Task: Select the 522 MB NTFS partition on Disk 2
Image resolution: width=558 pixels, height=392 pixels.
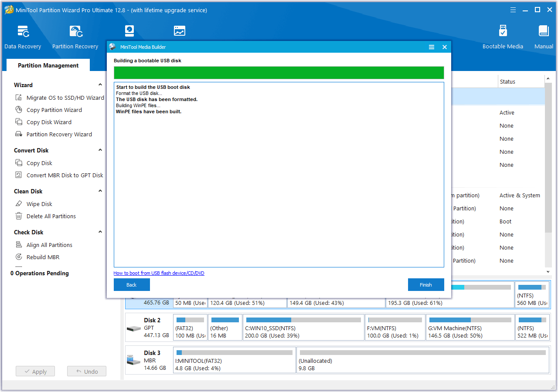Action: [532, 328]
